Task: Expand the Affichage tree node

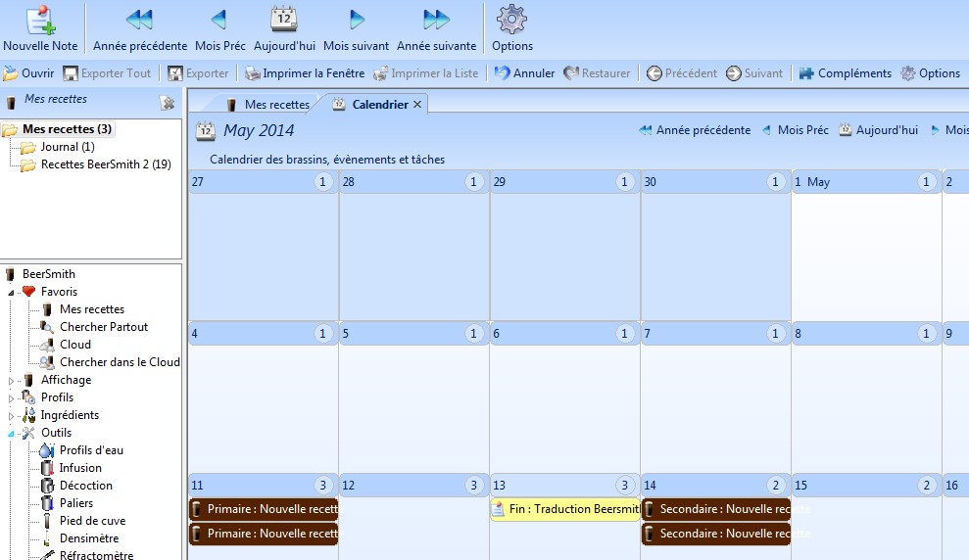Action: click(x=12, y=381)
